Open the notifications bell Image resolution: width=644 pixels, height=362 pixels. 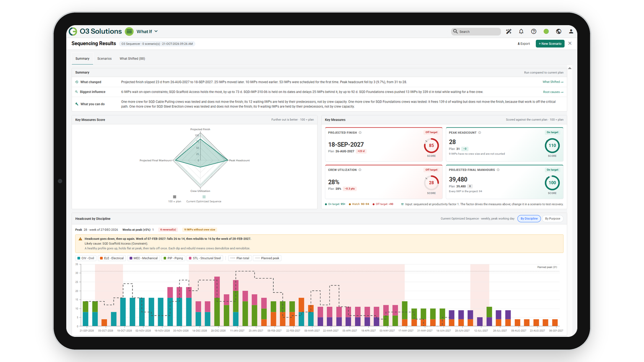coord(521,31)
